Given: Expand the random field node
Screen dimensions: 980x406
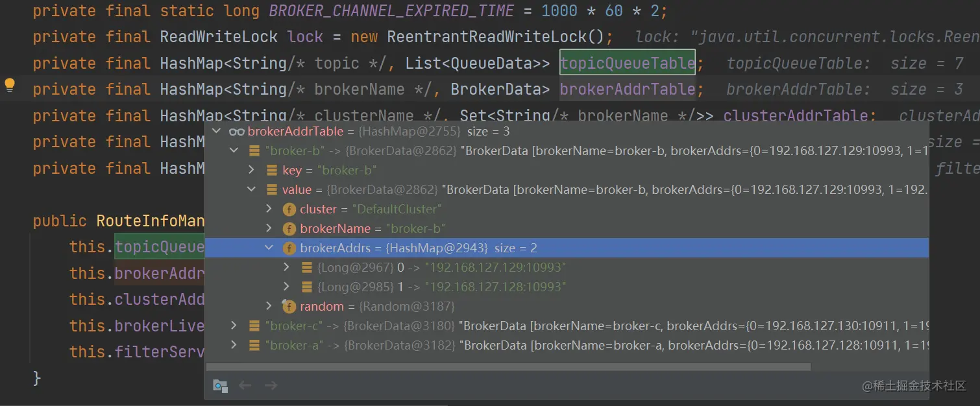Looking at the screenshot, I should click(x=269, y=306).
